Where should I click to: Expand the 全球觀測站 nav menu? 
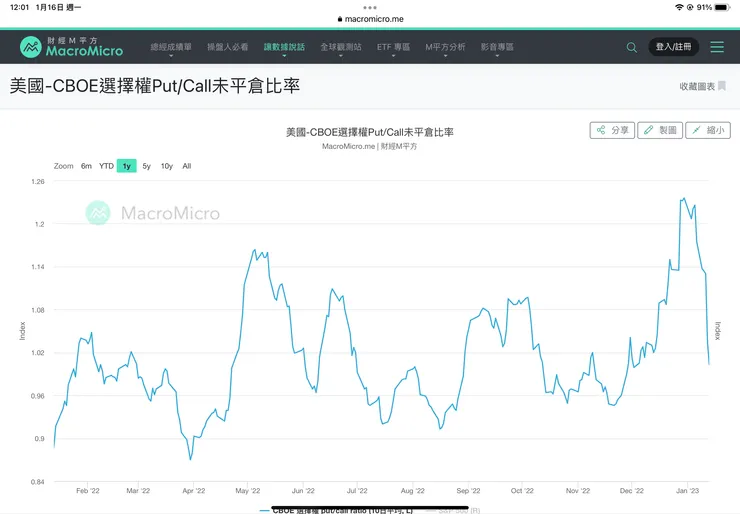(341, 47)
